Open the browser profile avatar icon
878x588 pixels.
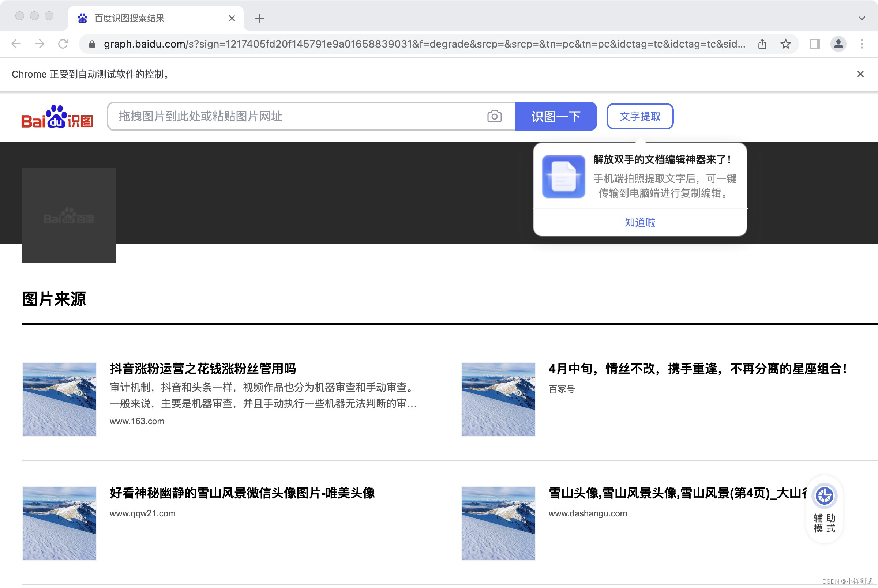(x=838, y=44)
